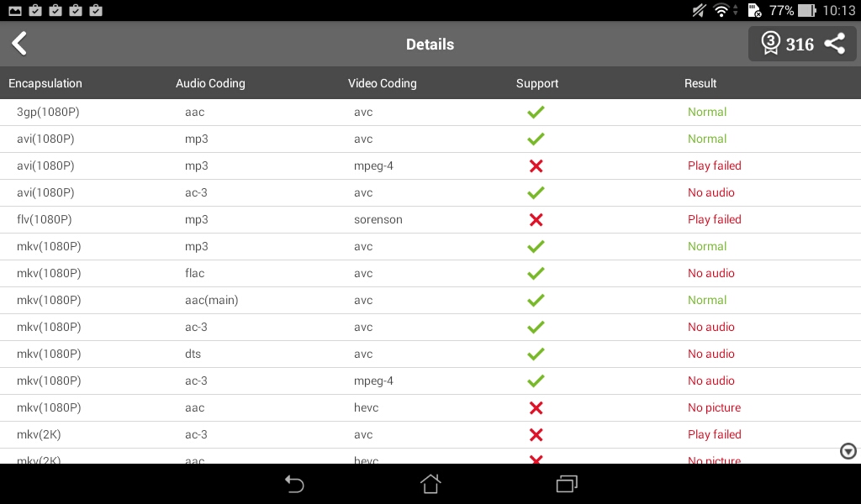Open the recent apps overview button
Image resolution: width=861 pixels, height=504 pixels.
[x=567, y=484]
